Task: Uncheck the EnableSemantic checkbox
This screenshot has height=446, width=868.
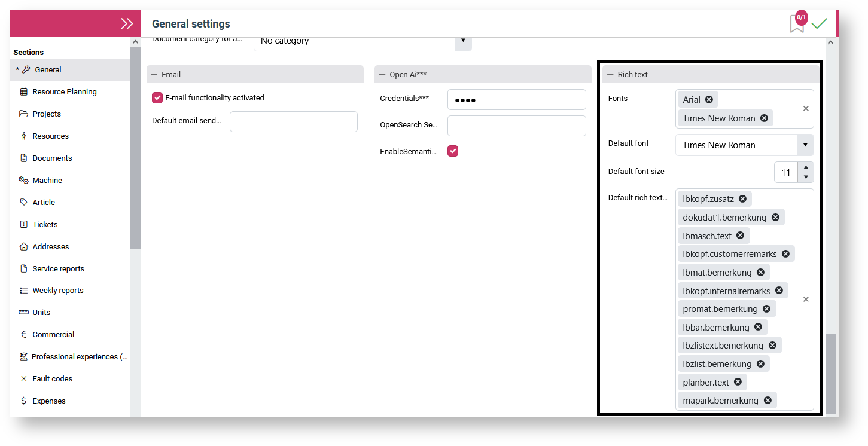Action: coord(453,151)
